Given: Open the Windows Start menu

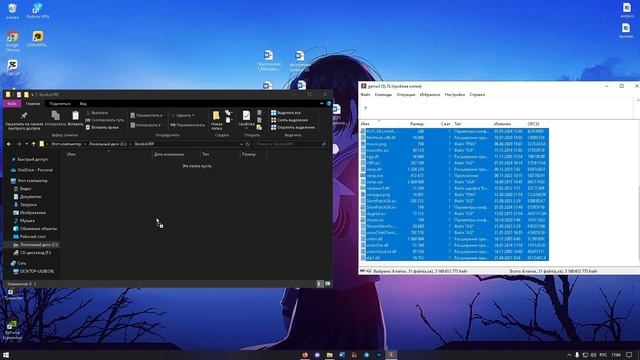Looking at the screenshot, I should pos(6,355).
